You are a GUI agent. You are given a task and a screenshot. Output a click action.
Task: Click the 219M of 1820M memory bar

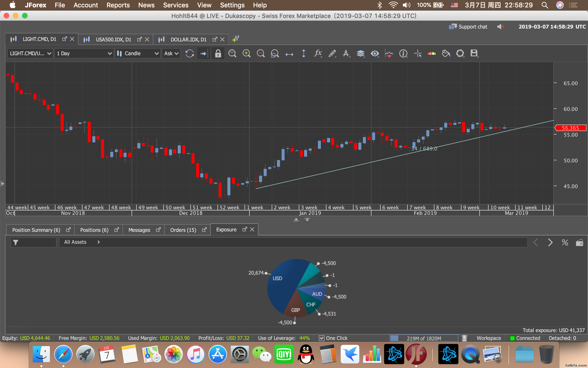(424, 338)
